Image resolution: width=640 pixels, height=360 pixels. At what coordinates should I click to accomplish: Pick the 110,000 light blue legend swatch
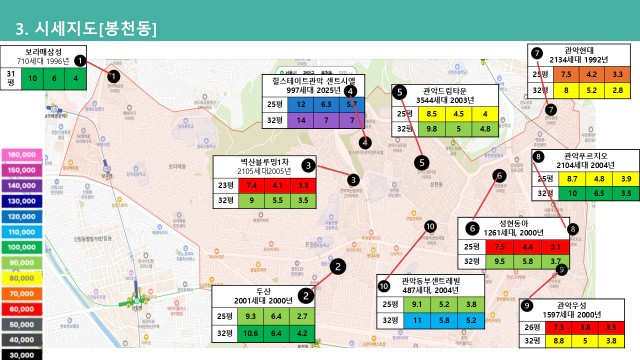pos(22,232)
